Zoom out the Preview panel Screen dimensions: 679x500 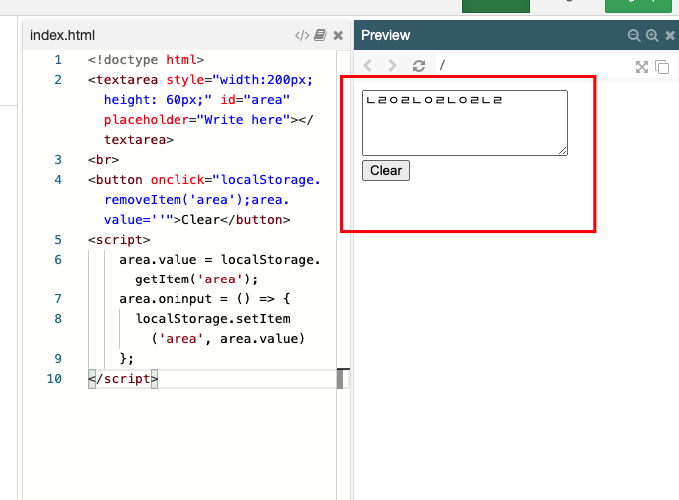pyautogui.click(x=634, y=35)
